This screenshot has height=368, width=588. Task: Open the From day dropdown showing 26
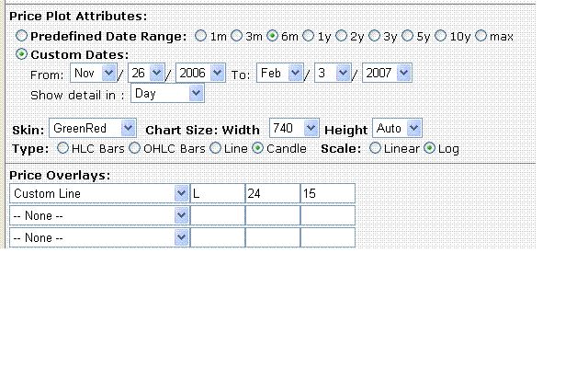pyautogui.click(x=146, y=73)
